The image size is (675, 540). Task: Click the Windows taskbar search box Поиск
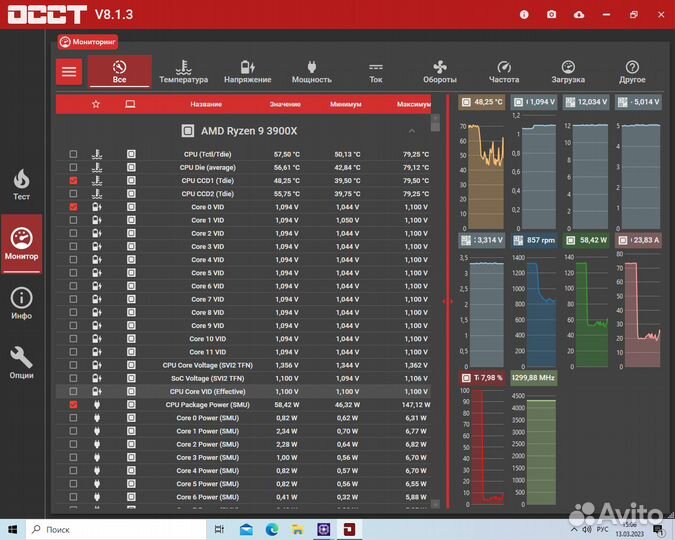coord(110,528)
